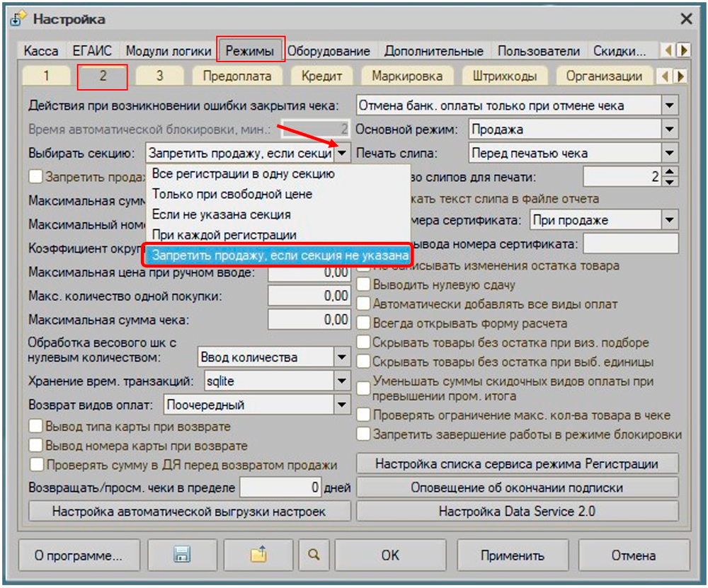Increase slip print count with up spinner
708x588 pixels.
click(671, 172)
